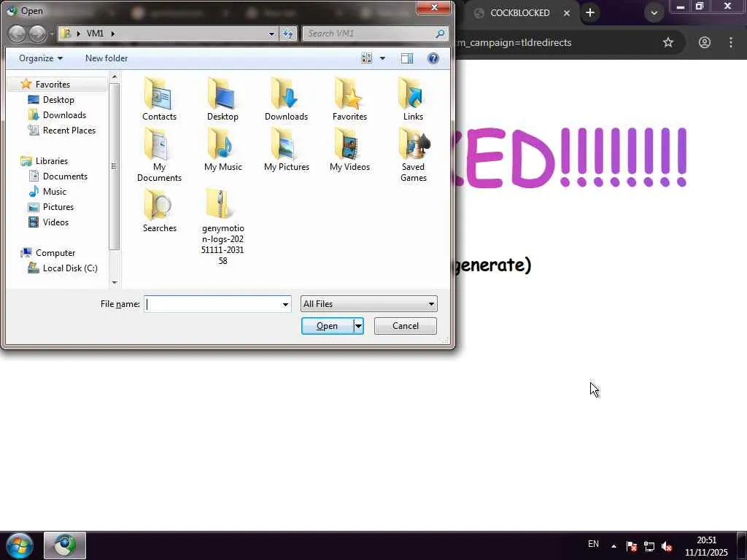Select Downloads in the navigation pane
Screen dimensions: 747x560
click(x=64, y=114)
